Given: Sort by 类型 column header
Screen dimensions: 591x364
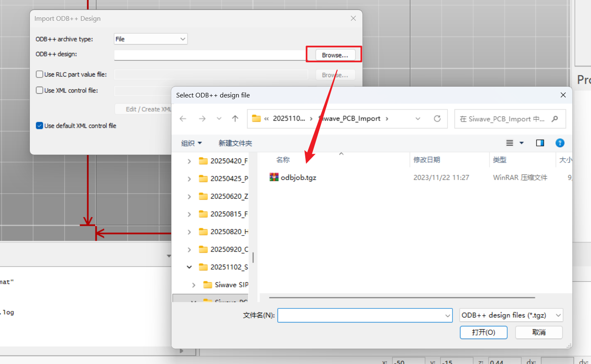Looking at the screenshot, I should (500, 160).
